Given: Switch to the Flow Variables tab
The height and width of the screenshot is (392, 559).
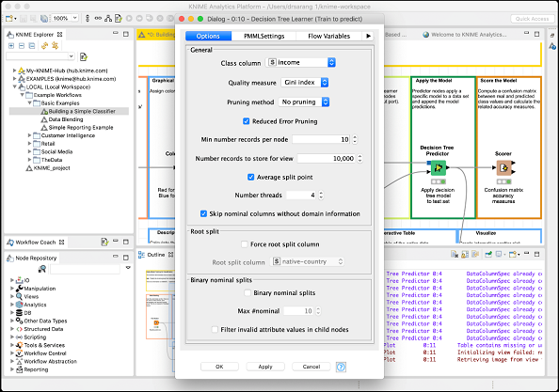Looking at the screenshot, I should (328, 36).
